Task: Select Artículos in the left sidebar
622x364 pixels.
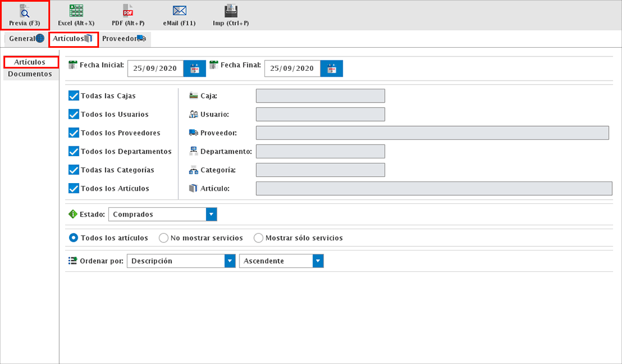Action: pos(30,62)
